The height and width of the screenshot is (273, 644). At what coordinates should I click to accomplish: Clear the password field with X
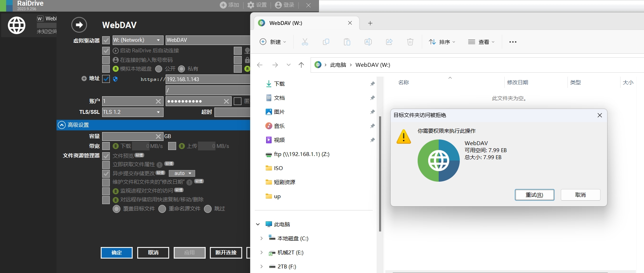(226, 101)
